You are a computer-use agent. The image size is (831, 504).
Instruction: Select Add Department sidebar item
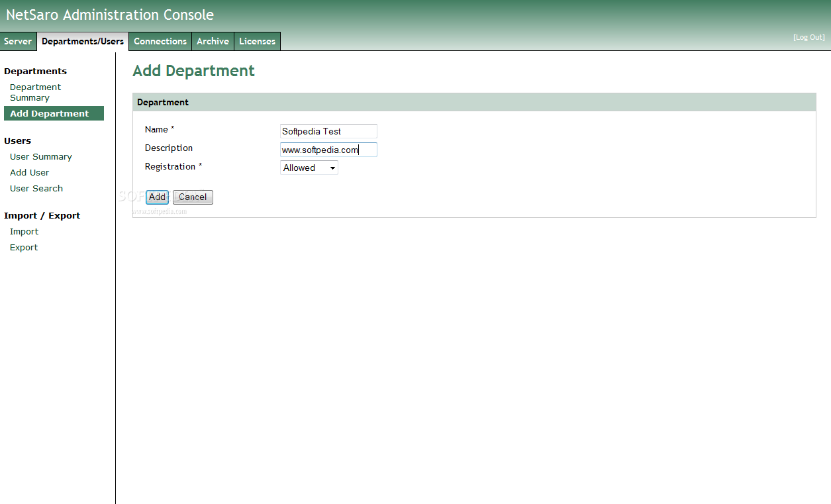coord(54,113)
